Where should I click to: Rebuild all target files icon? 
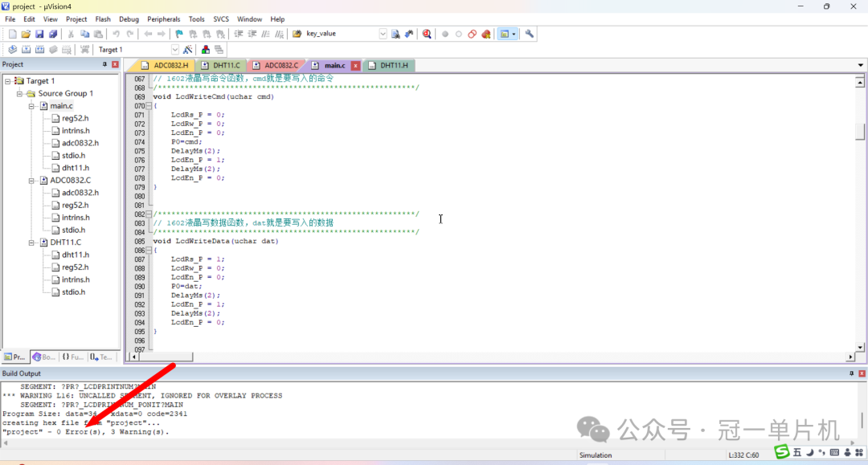click(39, 50)
